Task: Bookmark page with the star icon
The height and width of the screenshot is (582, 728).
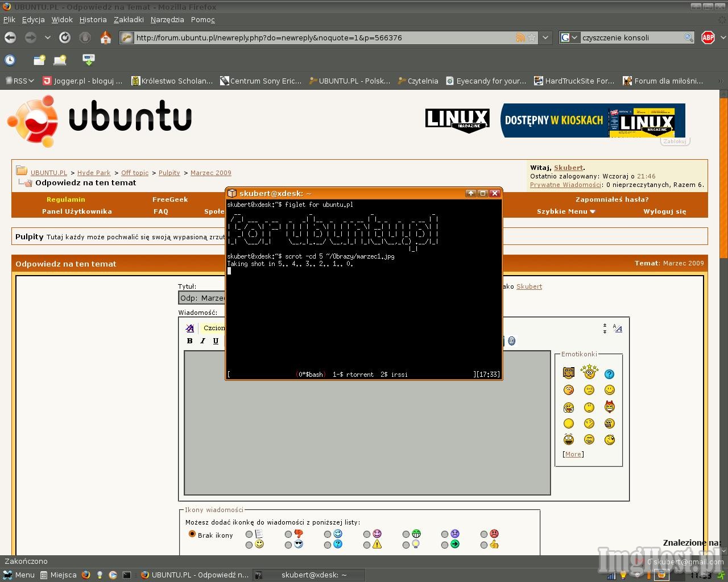Action: (x=532, y=38)
